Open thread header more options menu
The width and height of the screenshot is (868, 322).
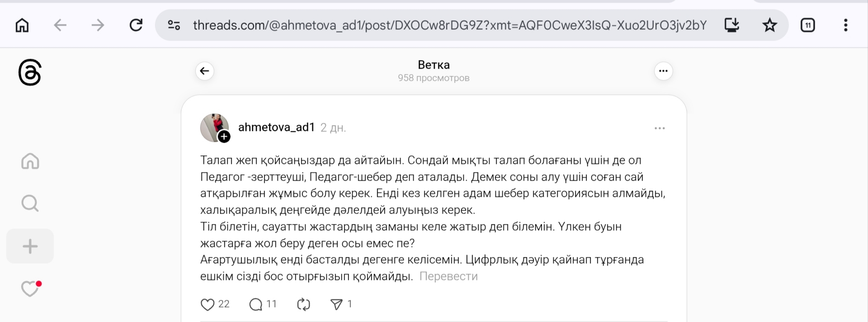coord(663,71)
